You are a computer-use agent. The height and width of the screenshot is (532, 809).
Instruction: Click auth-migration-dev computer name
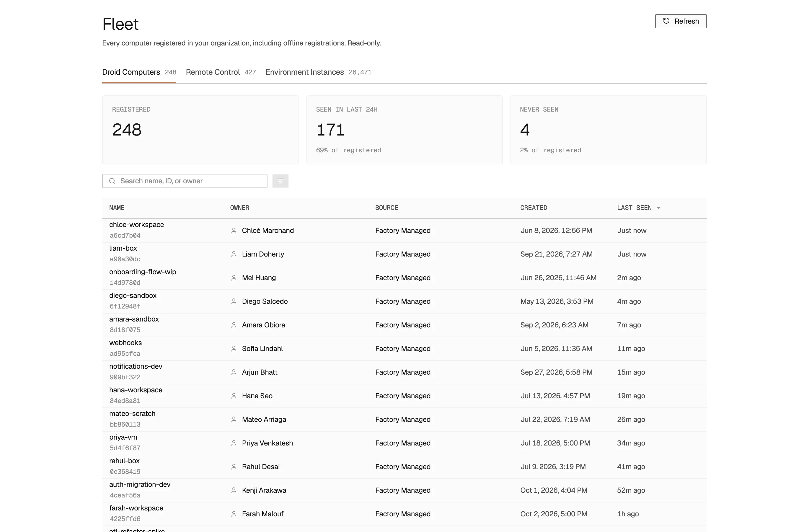click(x=140, y=484)
